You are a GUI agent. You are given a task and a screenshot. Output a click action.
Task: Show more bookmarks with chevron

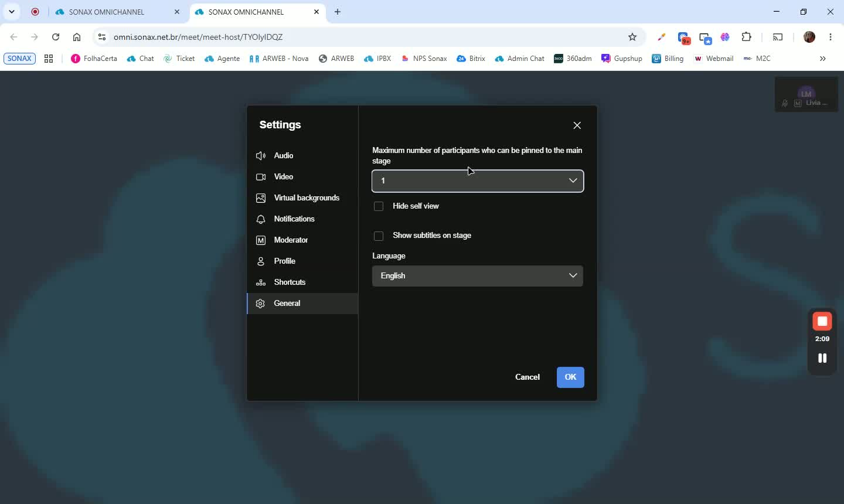[x=822, y=59]
